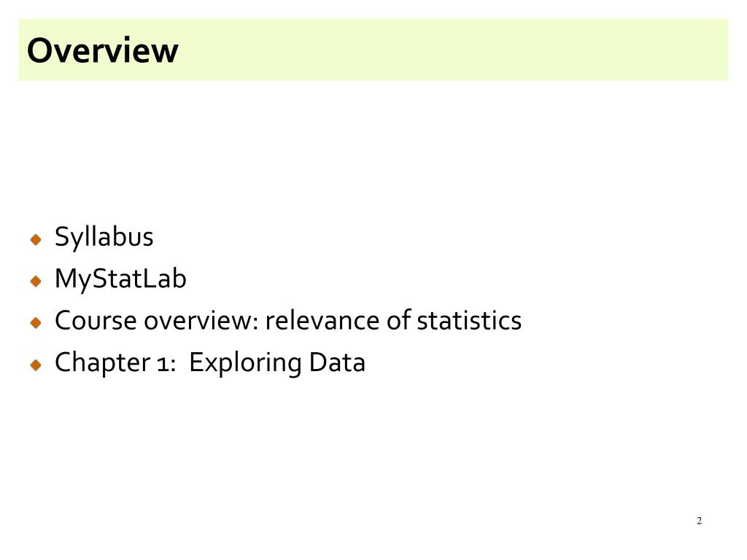Image resolution: width=747 pixels, height=560 pixels.
Task: Select the diamond bullet before Course overview
Action: click(36, 323)
